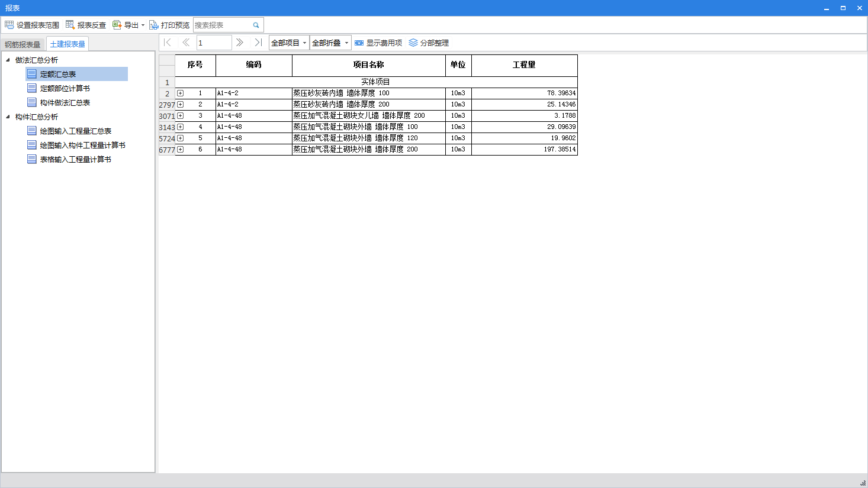This screenshot has height=488, width=868.
Task: Collapse the 做法汇总分析 tree node
Action: tap(8, 60)
